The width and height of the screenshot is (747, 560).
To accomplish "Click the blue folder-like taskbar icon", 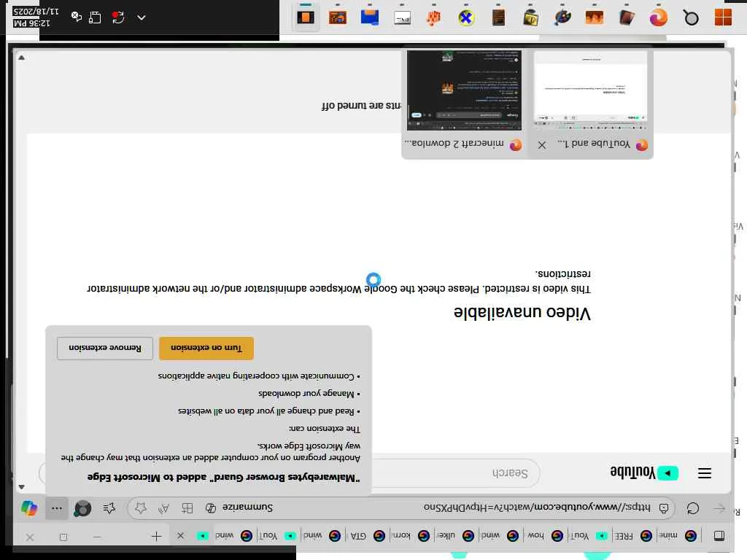I will coord(370,17).
